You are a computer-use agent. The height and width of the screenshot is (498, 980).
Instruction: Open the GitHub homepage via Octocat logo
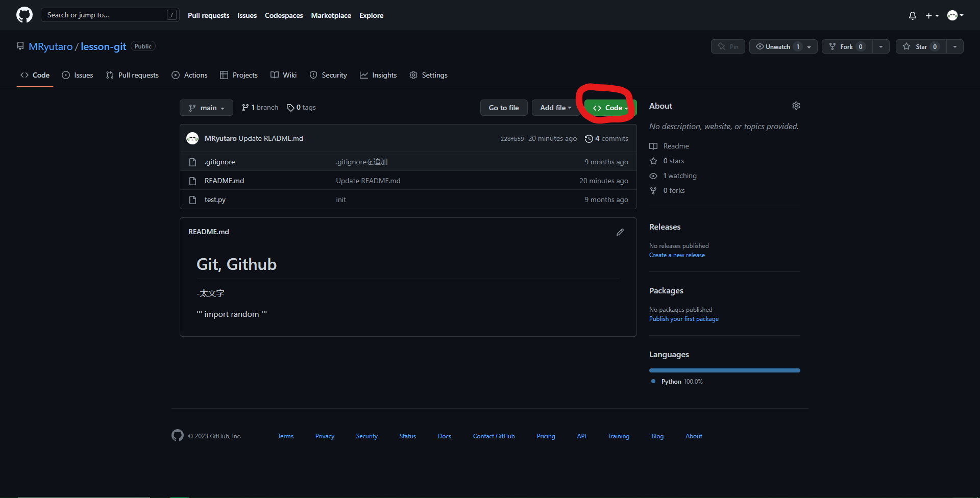click(x=24, y=15)
